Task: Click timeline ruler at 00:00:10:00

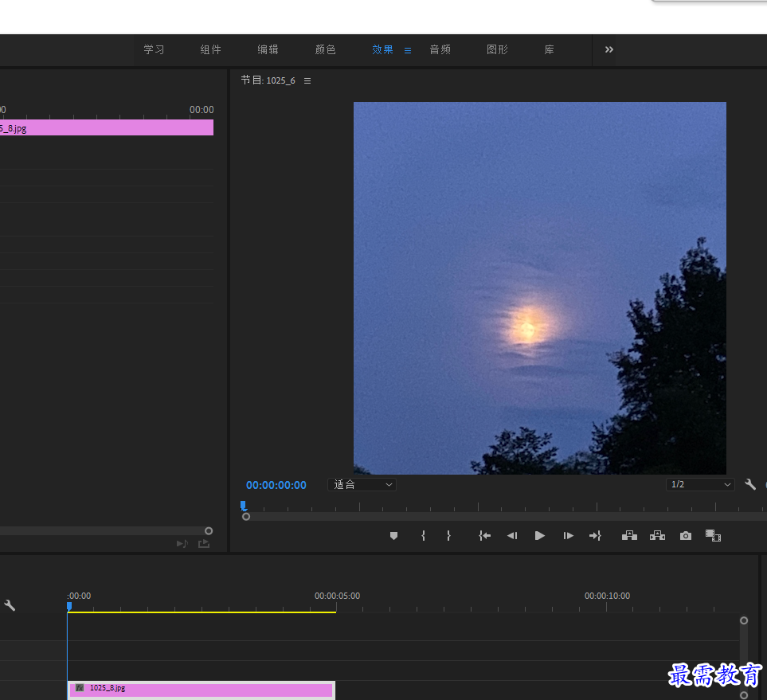Action: click(607, 596)
